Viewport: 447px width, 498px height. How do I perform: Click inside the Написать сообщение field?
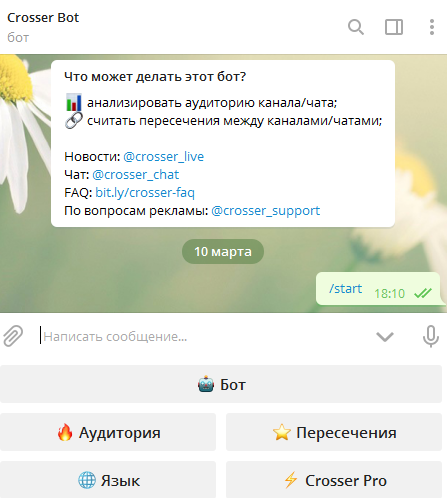203,337
